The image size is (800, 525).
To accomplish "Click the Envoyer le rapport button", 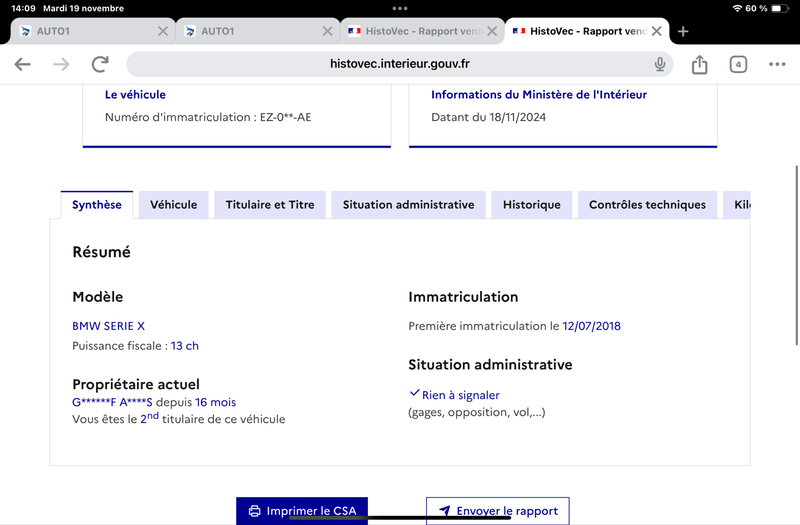I will point(498,511).
